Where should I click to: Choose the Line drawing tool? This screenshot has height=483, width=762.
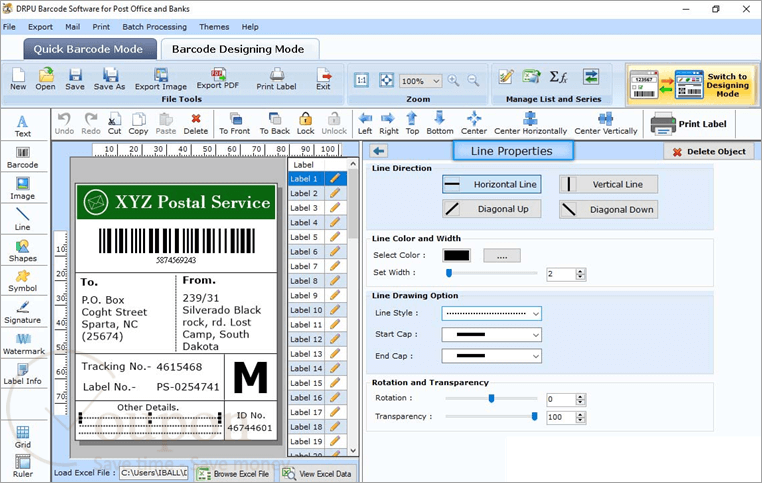coord(22,219)
